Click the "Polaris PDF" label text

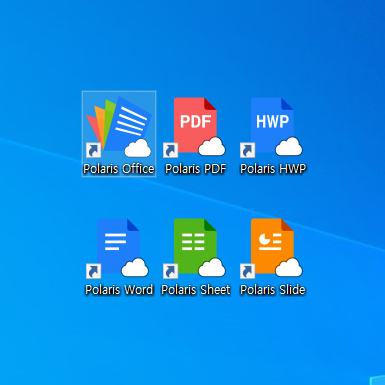pyautogui.click(x=196, y=169)
